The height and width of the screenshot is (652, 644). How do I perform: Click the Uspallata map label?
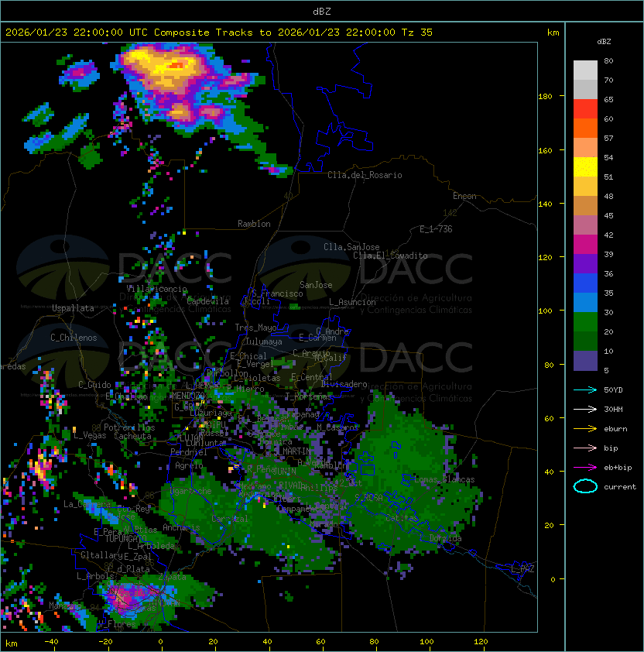[73, 308]
